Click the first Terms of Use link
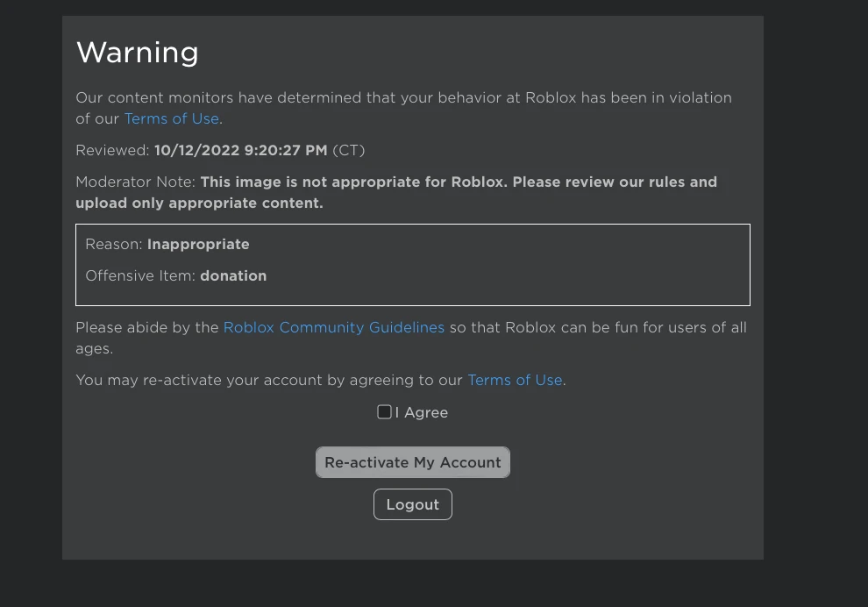Image resolution: width=868 pixels, height=607 pixels. pos(171,118)
